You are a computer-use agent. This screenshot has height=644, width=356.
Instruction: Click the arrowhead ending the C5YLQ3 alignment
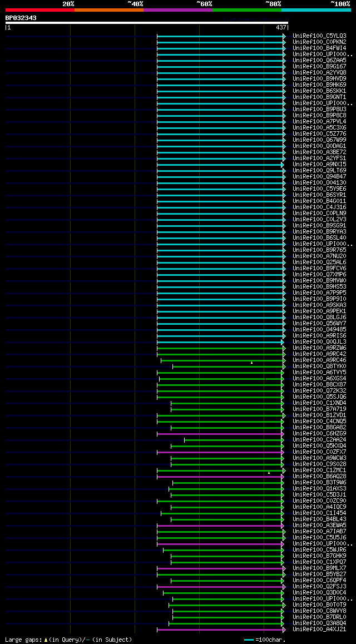pos(284,36)
